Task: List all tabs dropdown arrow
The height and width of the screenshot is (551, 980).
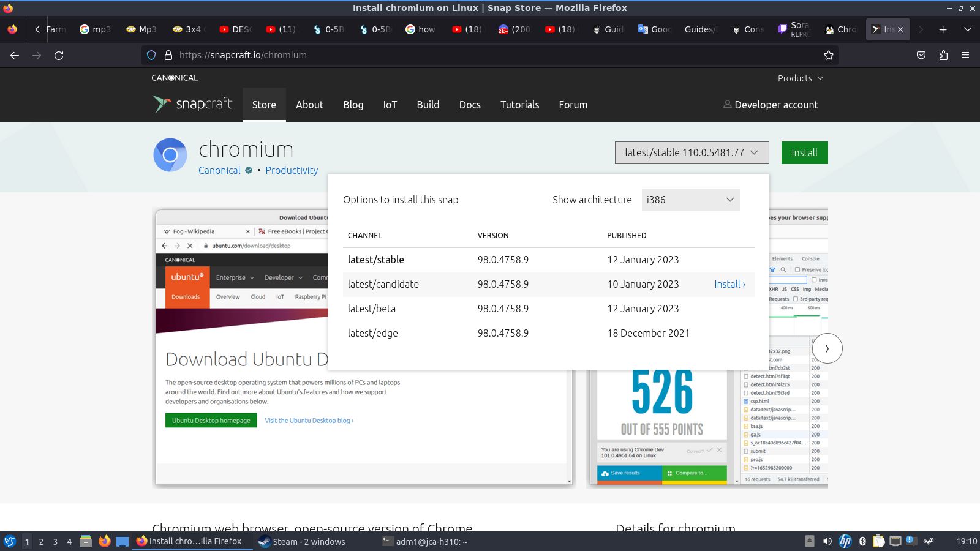Action: tap(967, 29)
